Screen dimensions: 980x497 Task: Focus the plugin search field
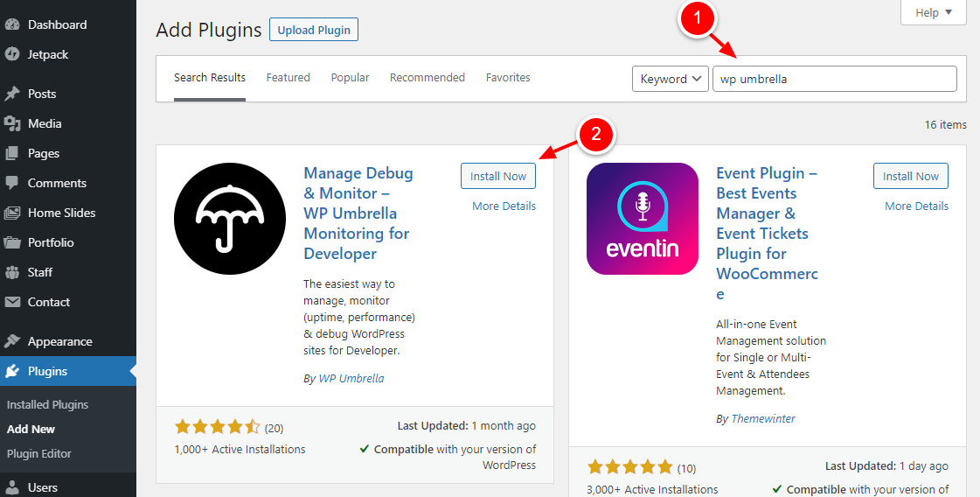834,79
